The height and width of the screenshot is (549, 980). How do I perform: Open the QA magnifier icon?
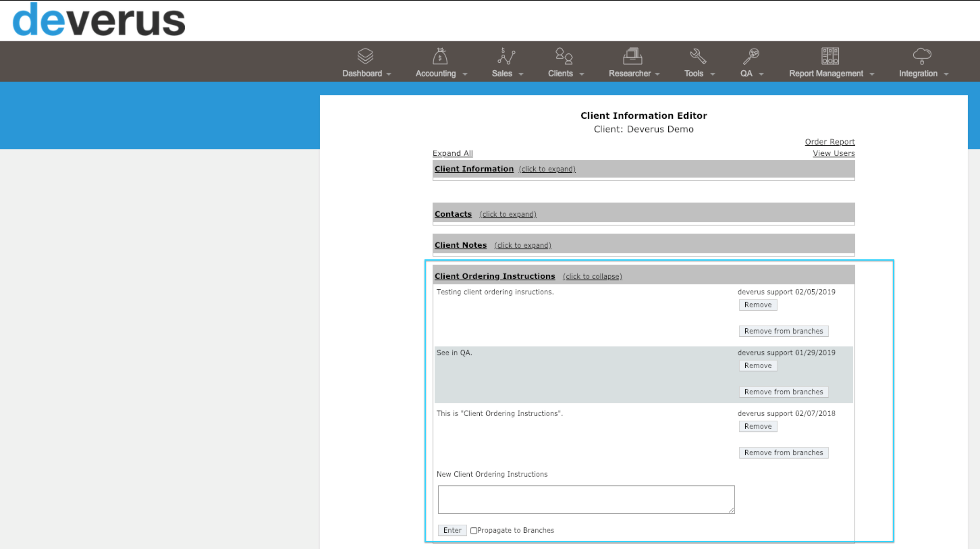tap(751, 56)
